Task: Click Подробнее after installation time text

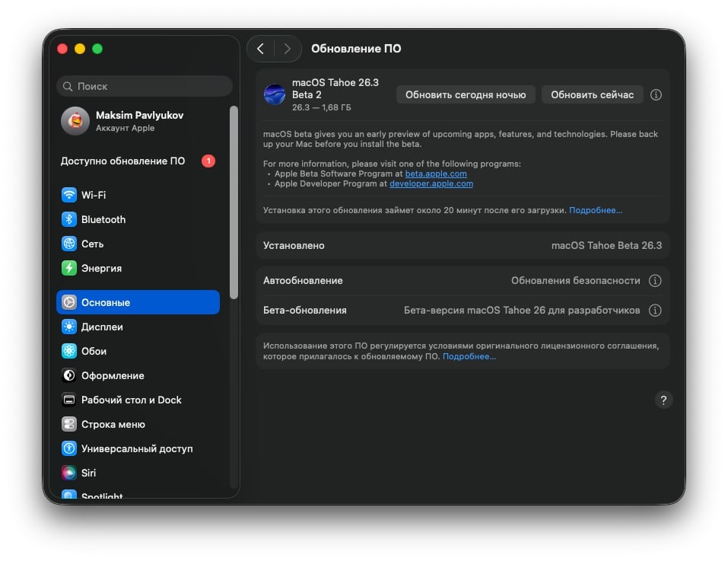Action: tap(595, 210)
